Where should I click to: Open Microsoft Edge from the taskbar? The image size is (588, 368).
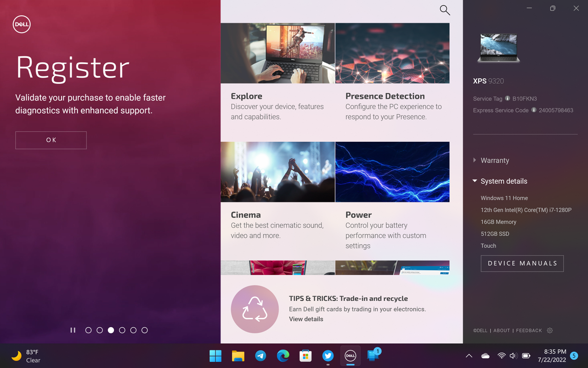[283, 356]
